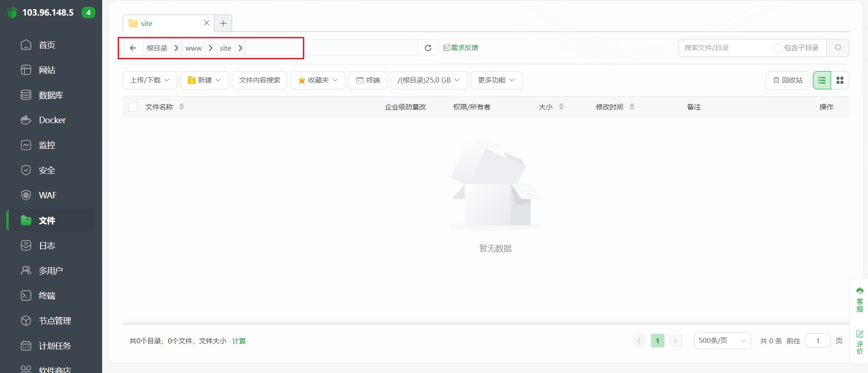Click the calculate file size link

point(239,341)
